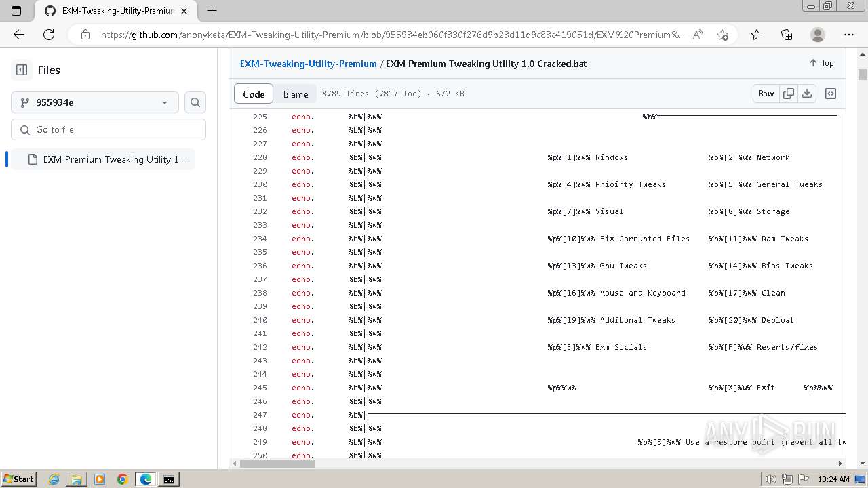The height and width of the screenshot is (488, 868).
Task: Select line number 242
Action: click(260, 347)
